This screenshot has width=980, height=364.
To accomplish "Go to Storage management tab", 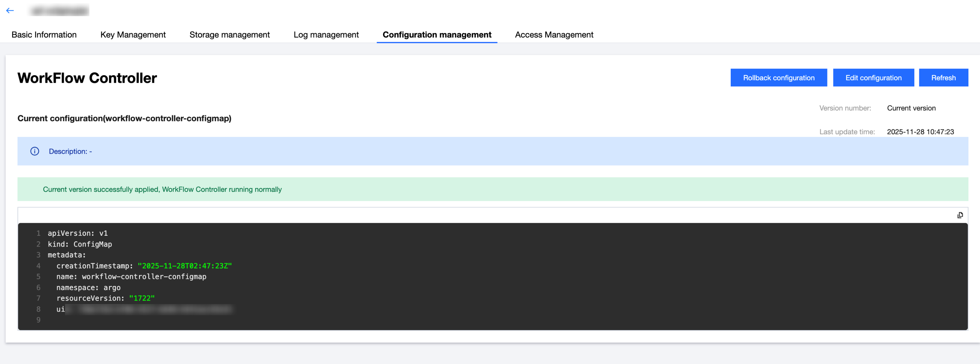I will coord(229,35).
